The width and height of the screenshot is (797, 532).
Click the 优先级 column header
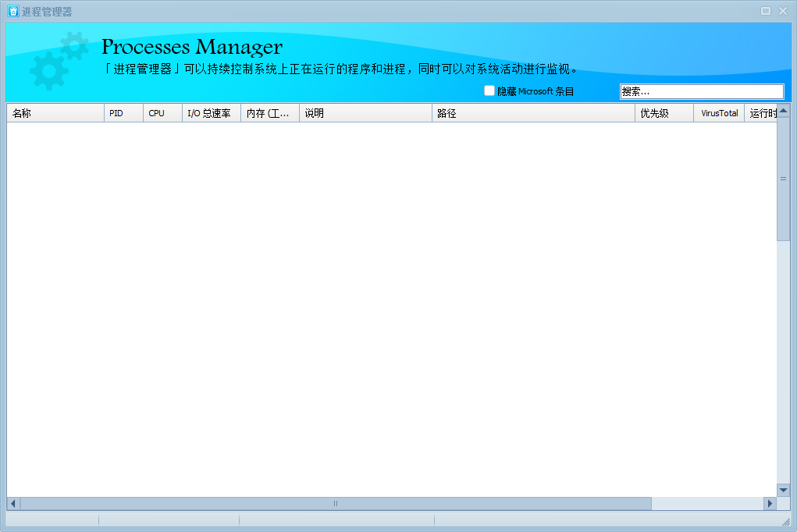click(x=664, y=113)
